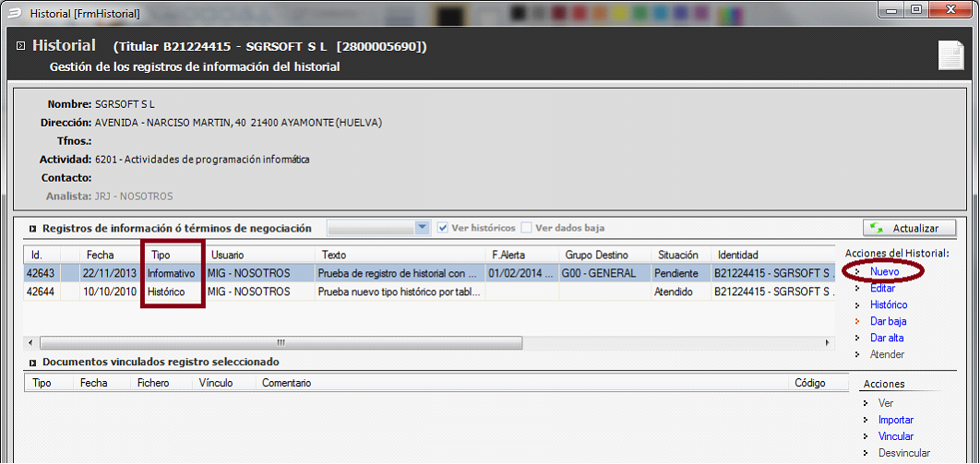Screen dimensions: 980x464
Task: Select record row 42643
Action: (429, 273)
